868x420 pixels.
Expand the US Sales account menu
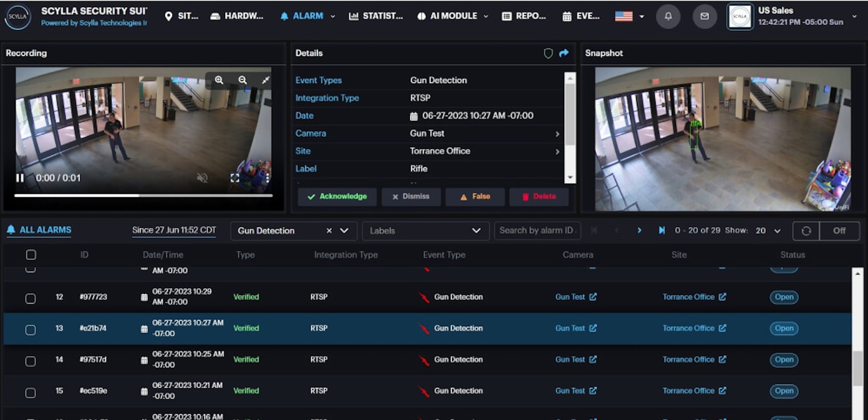tap(854, 16)
